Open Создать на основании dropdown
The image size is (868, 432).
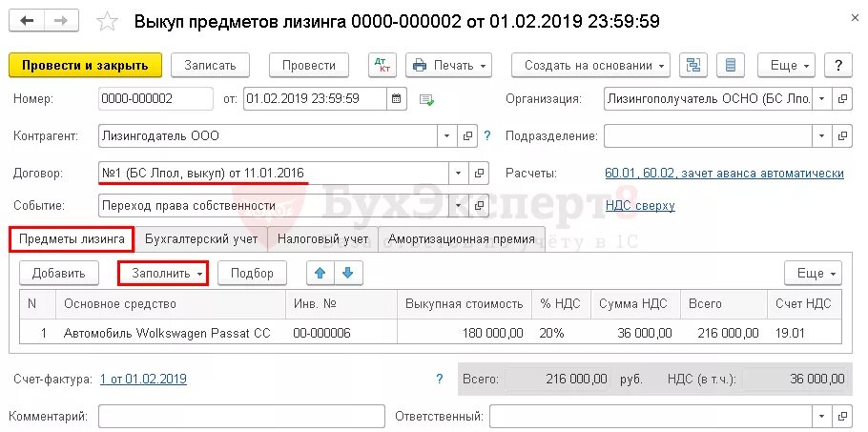click(590, 65)
